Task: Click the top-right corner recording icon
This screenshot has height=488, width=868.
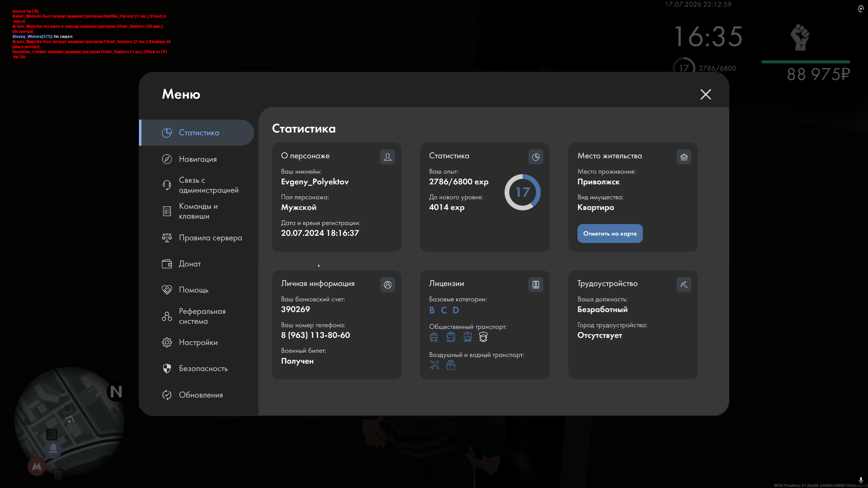Action: click(x=861, y=8)
